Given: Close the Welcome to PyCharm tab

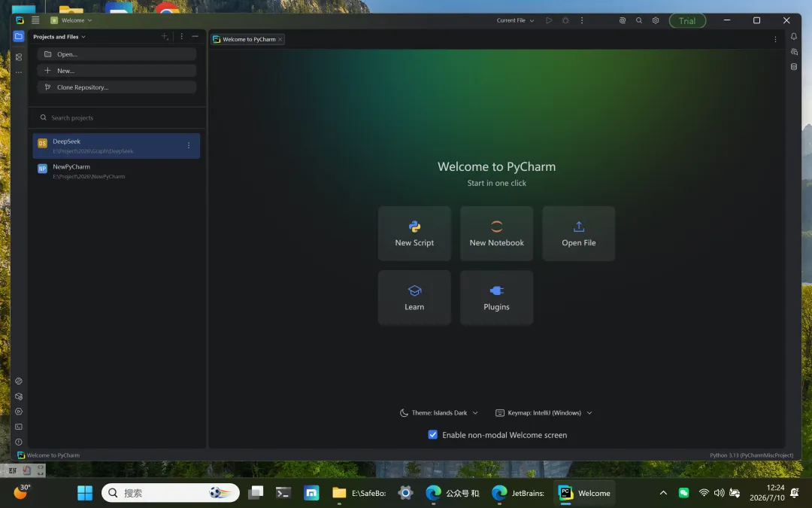Looking at the screenshot, I should [x=280, y=39].
